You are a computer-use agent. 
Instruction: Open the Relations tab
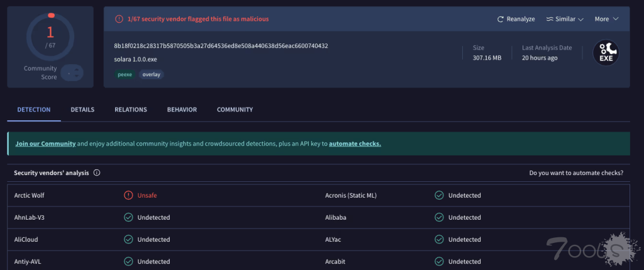[x=131, y=110]
